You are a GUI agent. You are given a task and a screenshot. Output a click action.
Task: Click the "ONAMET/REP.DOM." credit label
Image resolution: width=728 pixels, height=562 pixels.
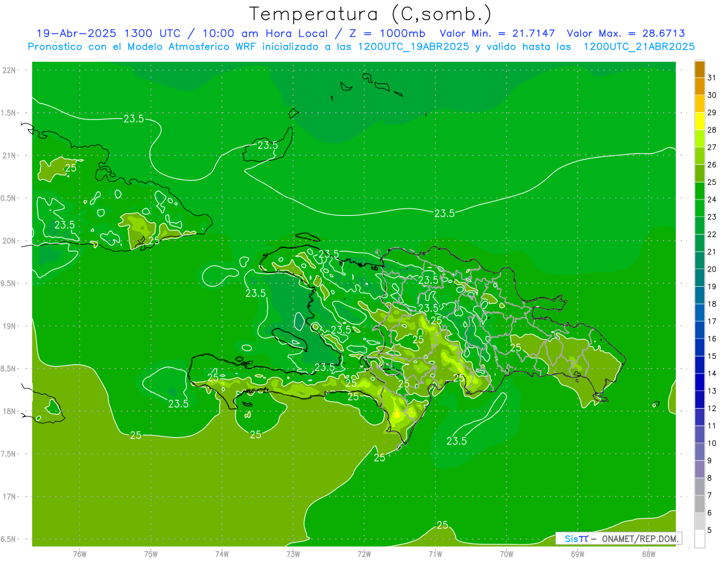[639, 539]
